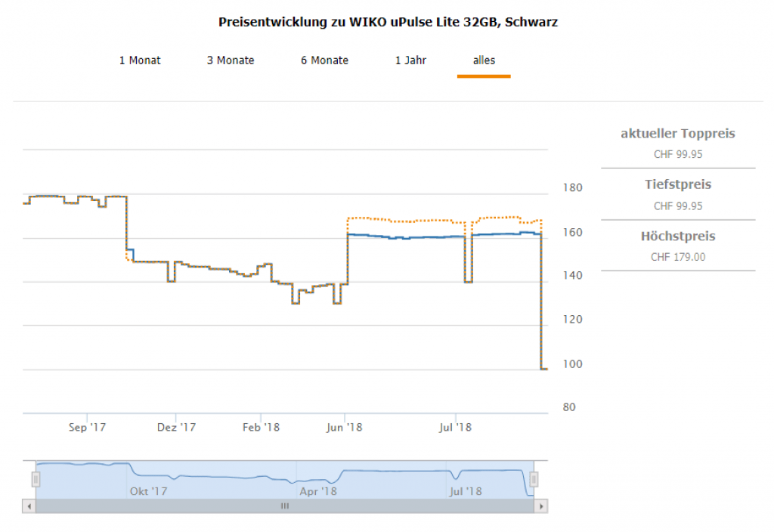Click the aktueller Toppreis heading
The height and width of the screenshot is (532, 774).
pos(678,133)
